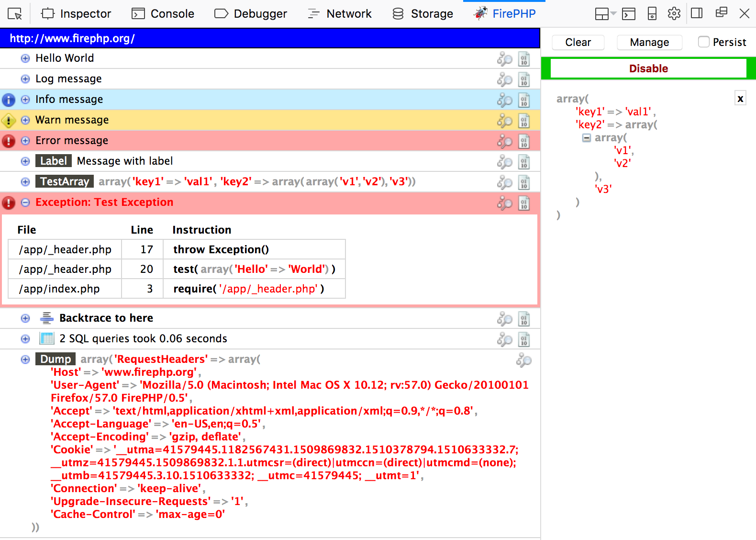Click the binary file icon on TestArray row
Image resolution: width=756 pixels, height=540 pixels.
[x=524, y=182]
